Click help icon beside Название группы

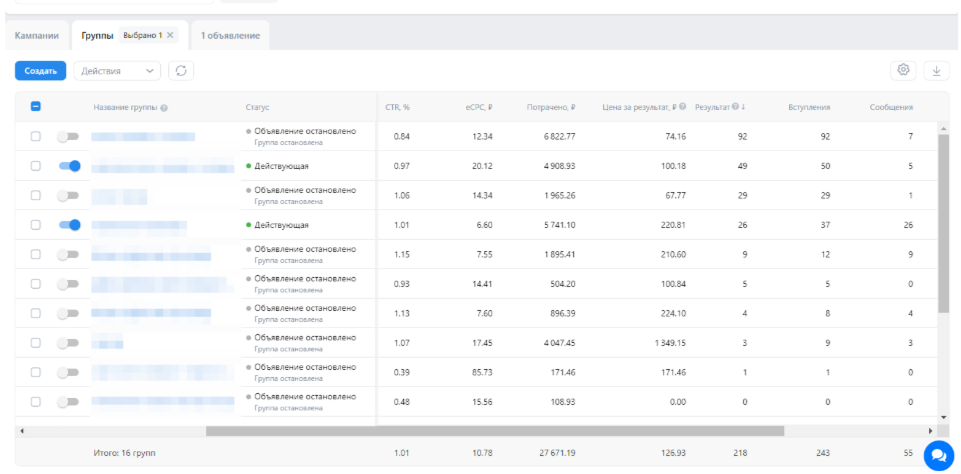pos(164,107)
